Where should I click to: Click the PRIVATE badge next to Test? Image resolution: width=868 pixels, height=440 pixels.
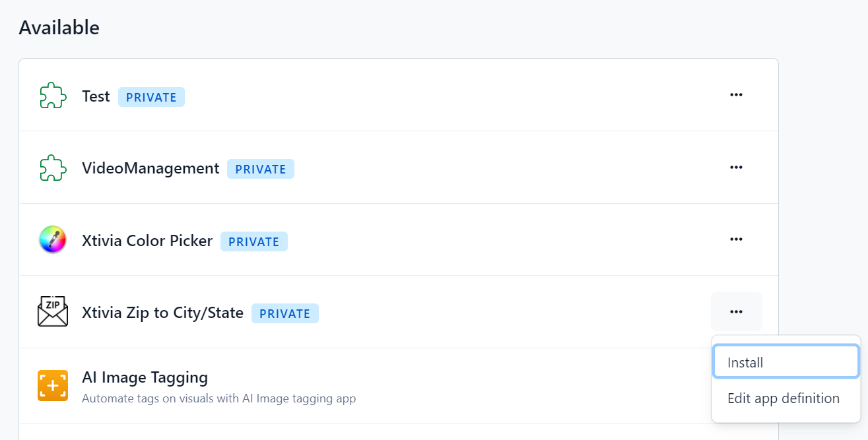tap(151, 98)
